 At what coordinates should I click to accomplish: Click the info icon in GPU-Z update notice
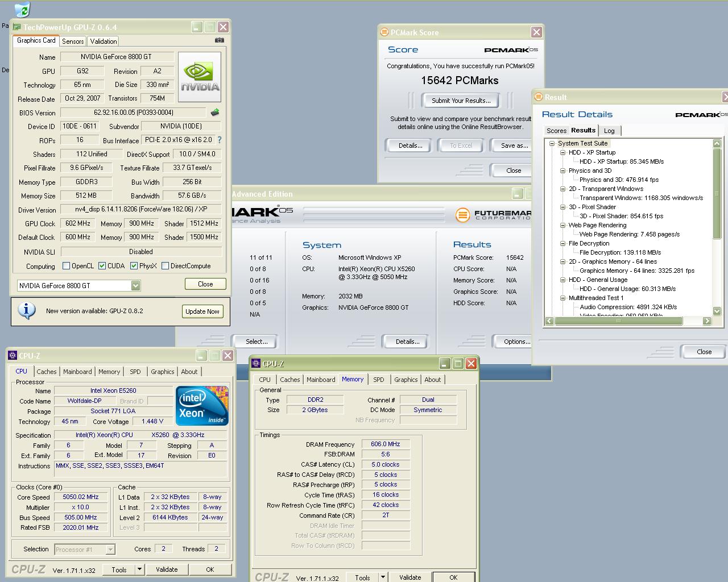coord(27,310)
